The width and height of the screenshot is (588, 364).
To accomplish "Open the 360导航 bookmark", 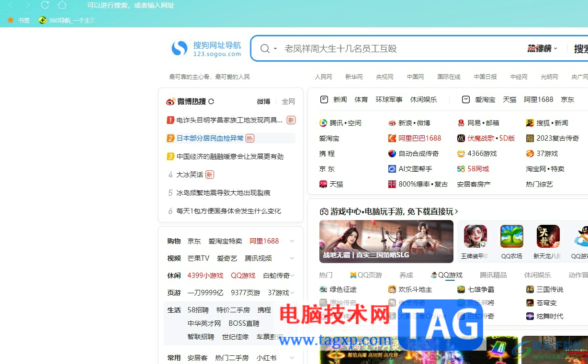I will pyautogui.click(x=67, y=20).
